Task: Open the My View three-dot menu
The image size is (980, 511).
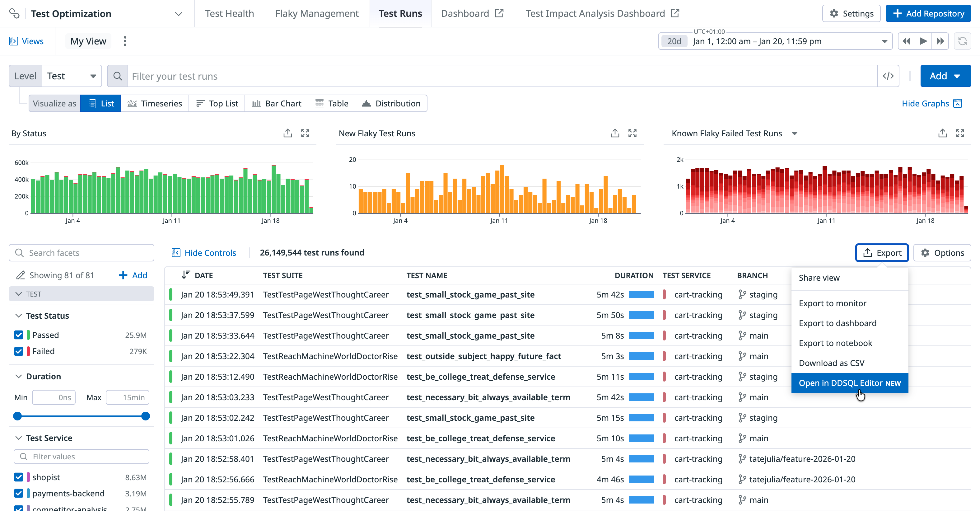Action: 125,41
